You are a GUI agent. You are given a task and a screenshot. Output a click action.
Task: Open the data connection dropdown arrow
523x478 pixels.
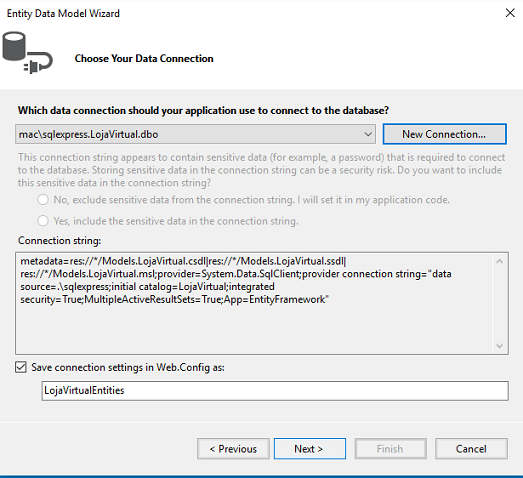click(x=368, y=134)
